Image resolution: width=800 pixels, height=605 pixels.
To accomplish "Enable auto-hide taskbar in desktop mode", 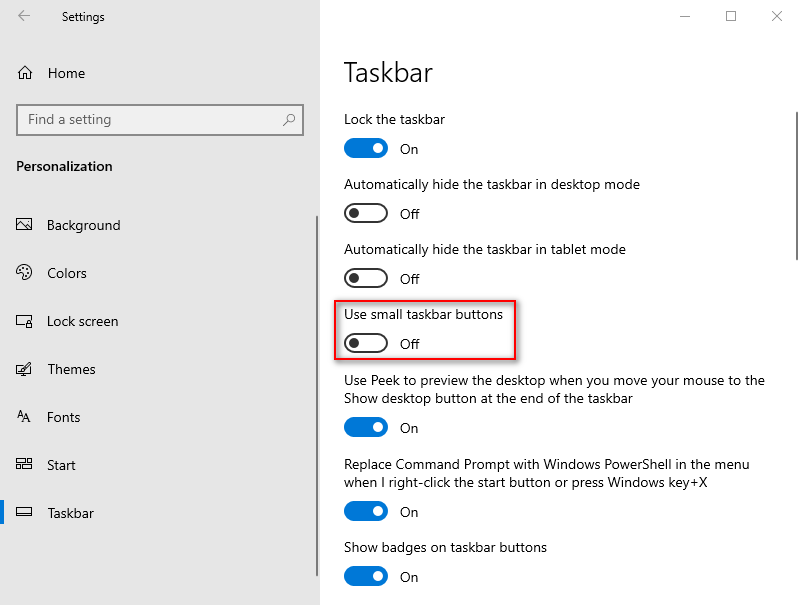I will (x=366, y=213).
